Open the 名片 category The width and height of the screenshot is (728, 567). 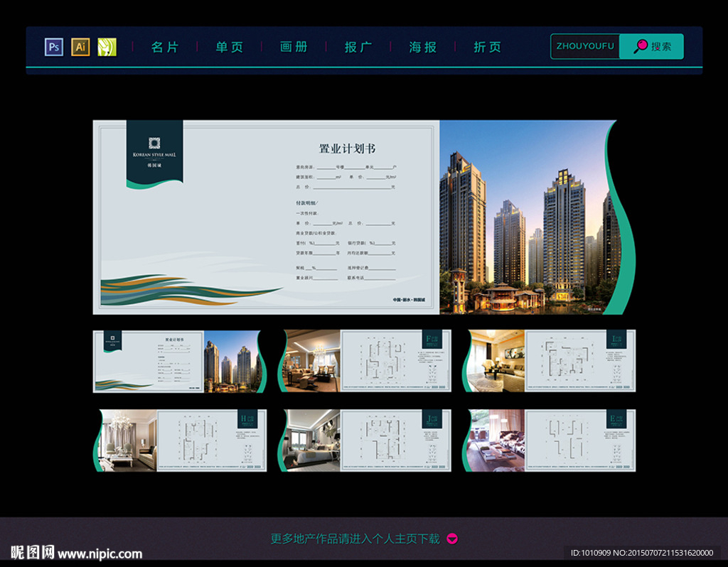tap(165, 46)
